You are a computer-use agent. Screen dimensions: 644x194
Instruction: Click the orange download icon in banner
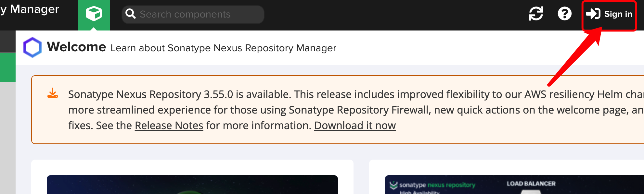point(53,93)
